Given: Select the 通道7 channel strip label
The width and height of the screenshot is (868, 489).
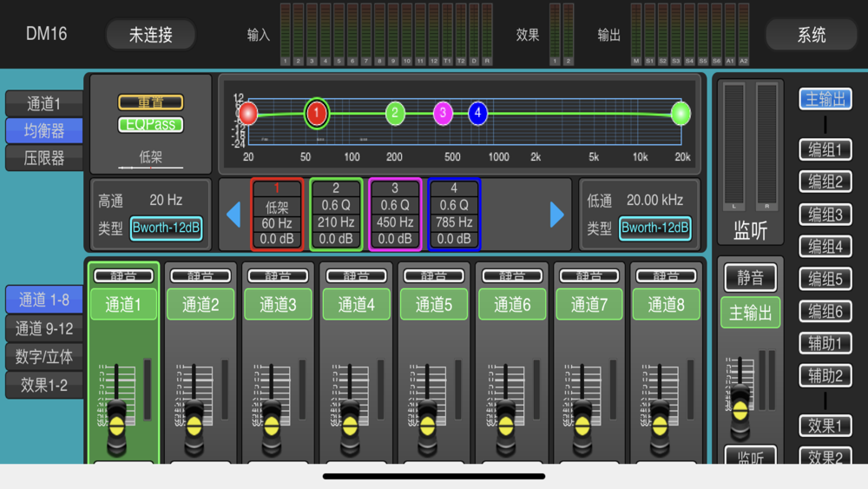Looking at the screenshot, I should click(589, 304).
